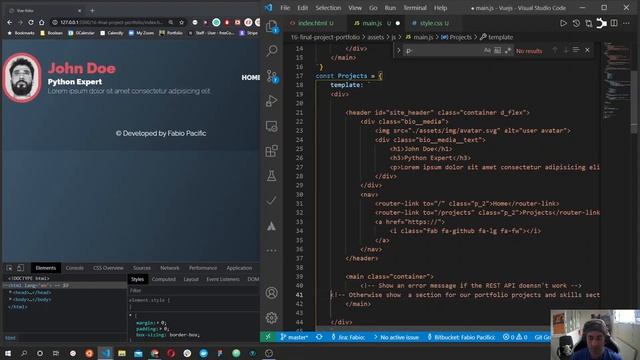Expand the head element in DevTools
Screen dimensions: 640x360
[10, 292]
